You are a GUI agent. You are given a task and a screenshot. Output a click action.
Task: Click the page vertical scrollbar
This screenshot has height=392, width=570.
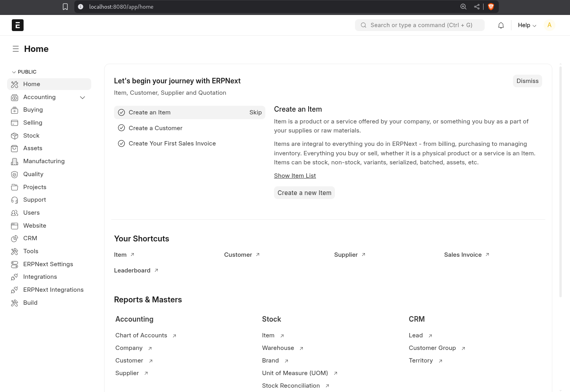[561, 181]
